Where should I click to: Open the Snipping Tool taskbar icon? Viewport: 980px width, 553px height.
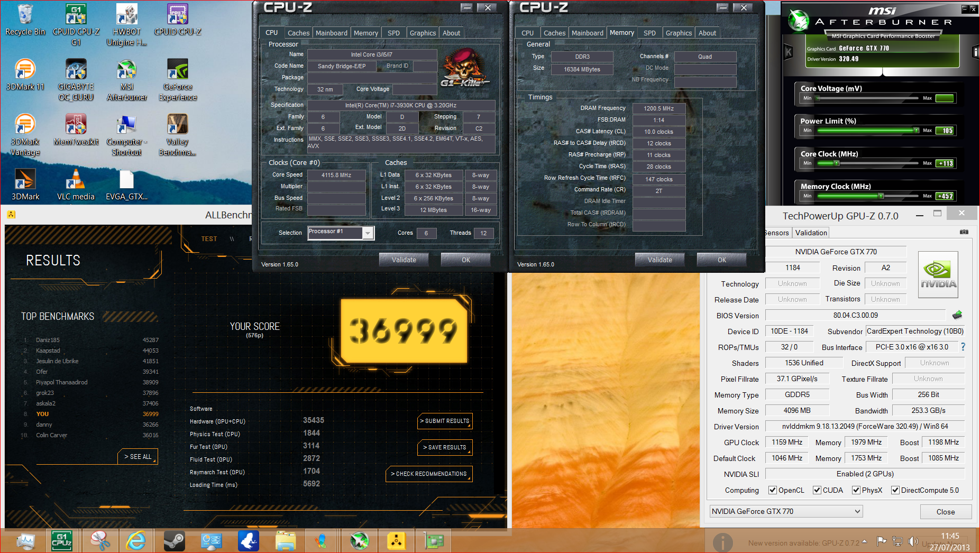point(99,541)
